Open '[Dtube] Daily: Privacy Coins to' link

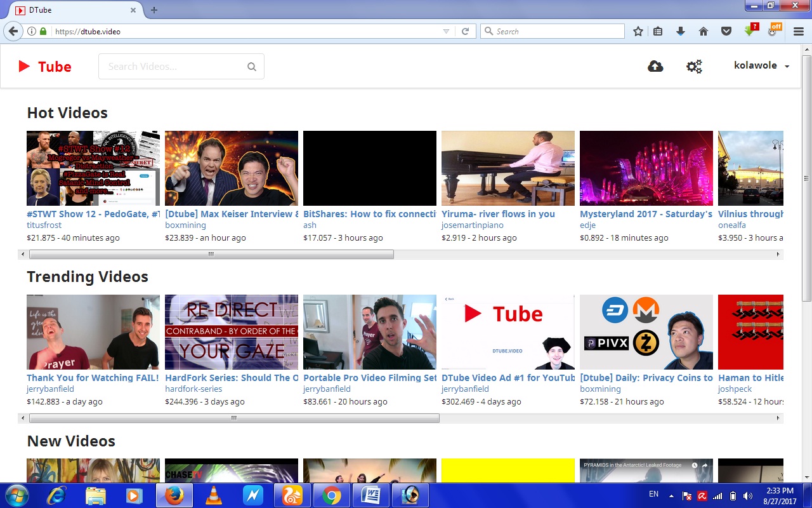pos(646,378)
